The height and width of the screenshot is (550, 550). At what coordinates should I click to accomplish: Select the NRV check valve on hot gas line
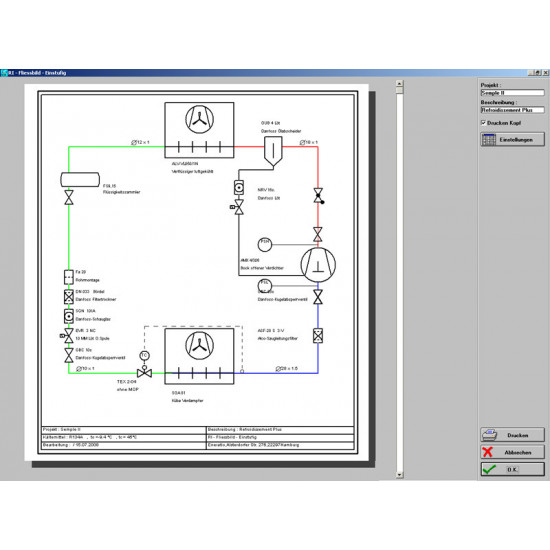[x=318, y=196]
